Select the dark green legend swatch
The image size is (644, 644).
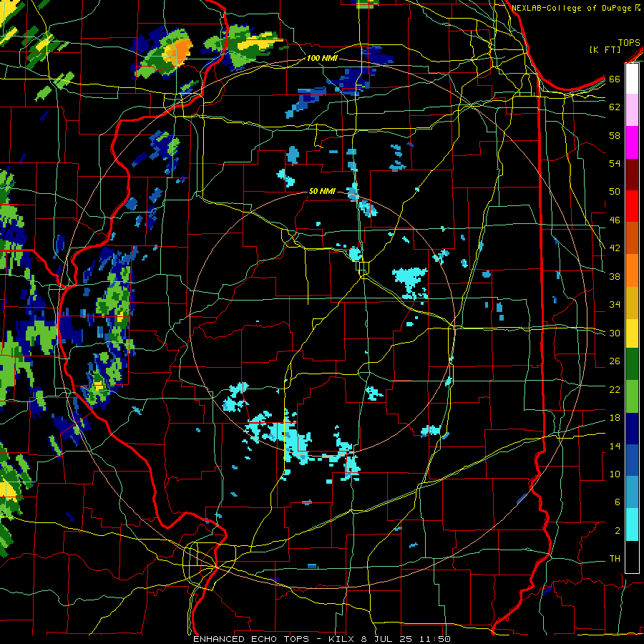pos(632,364)
